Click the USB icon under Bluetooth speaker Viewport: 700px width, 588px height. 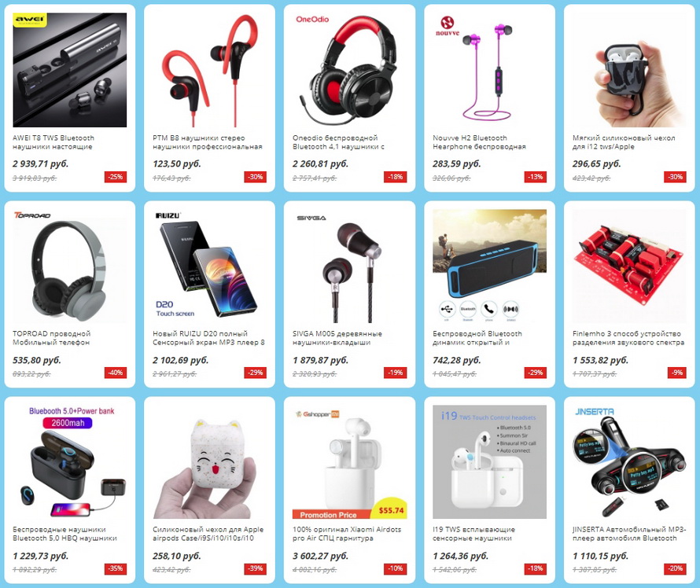tap(447, 309)
